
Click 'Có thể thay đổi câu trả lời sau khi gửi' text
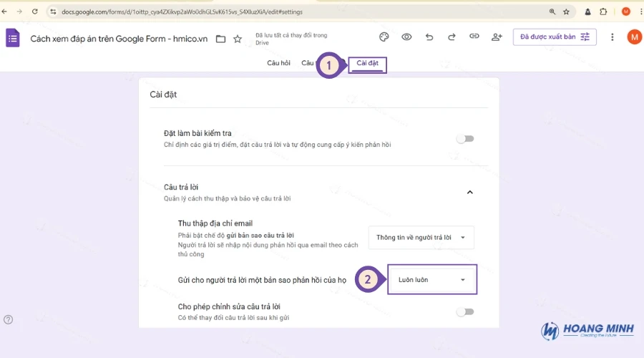pos(233,318)
